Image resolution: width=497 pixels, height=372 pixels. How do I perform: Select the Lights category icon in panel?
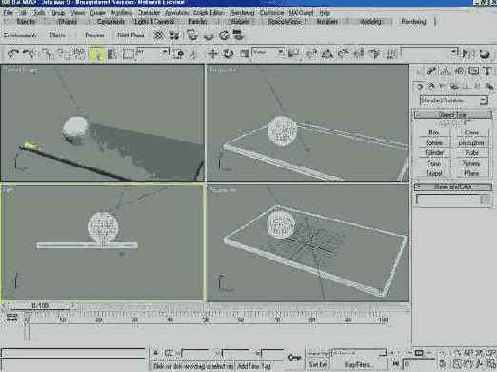point(442,86)
